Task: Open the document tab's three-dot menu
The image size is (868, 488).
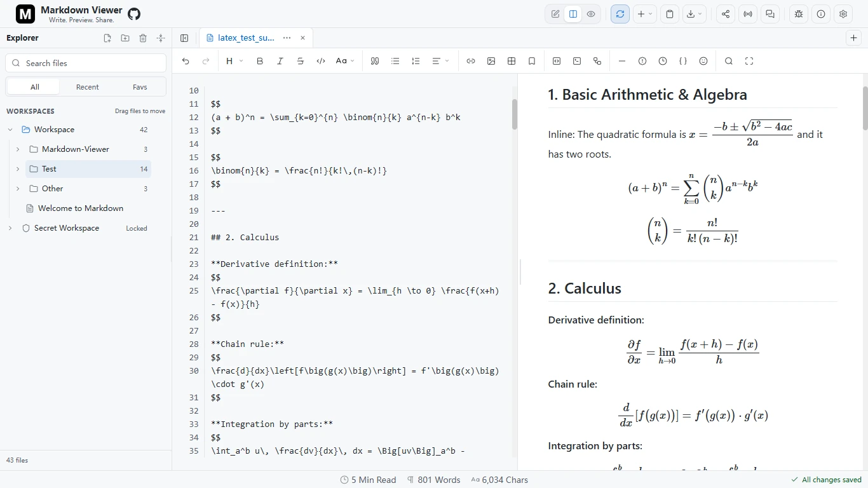Action: click(x=287, y=38)
